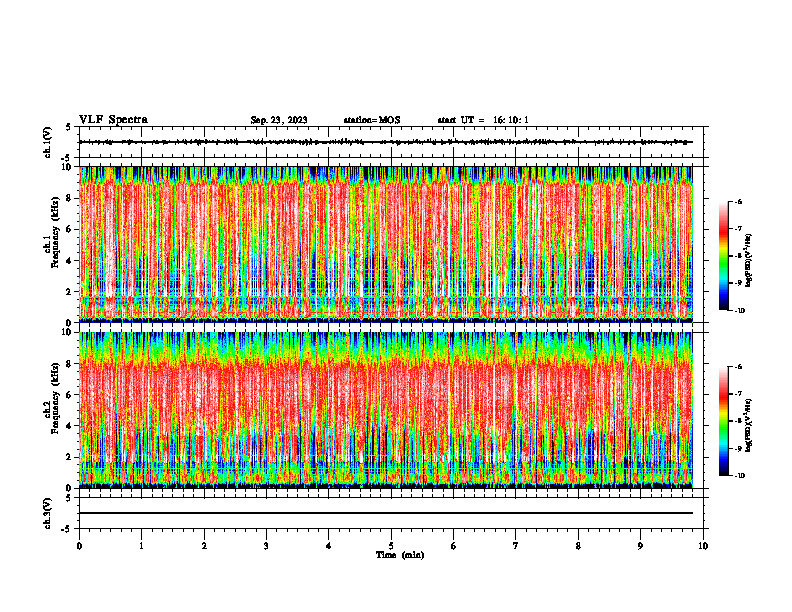Click time axis tick label "10"

point(703,546)
